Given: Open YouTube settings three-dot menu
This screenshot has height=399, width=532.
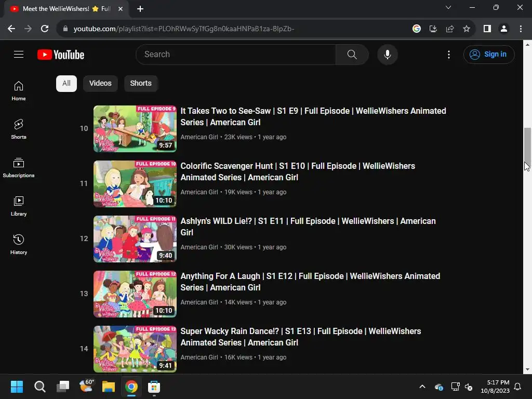Looking at the screenshot, I should [448, 55].
